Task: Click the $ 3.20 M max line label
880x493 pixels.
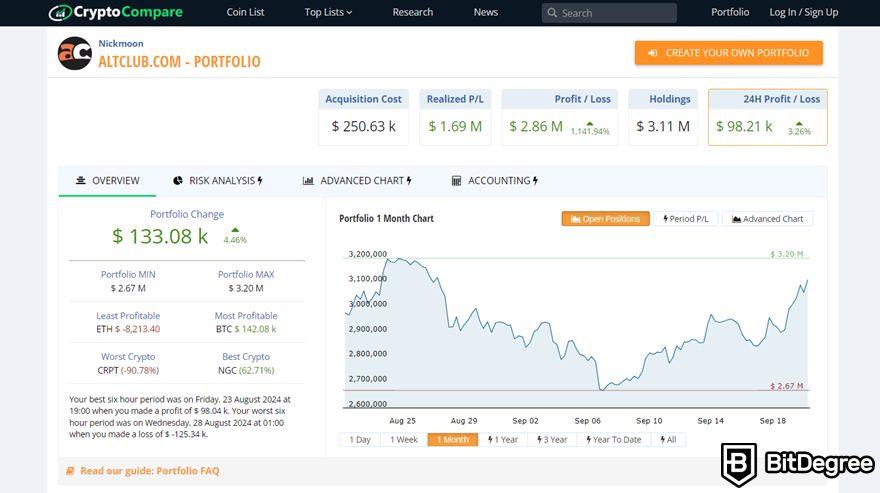Action: [786, 254]
